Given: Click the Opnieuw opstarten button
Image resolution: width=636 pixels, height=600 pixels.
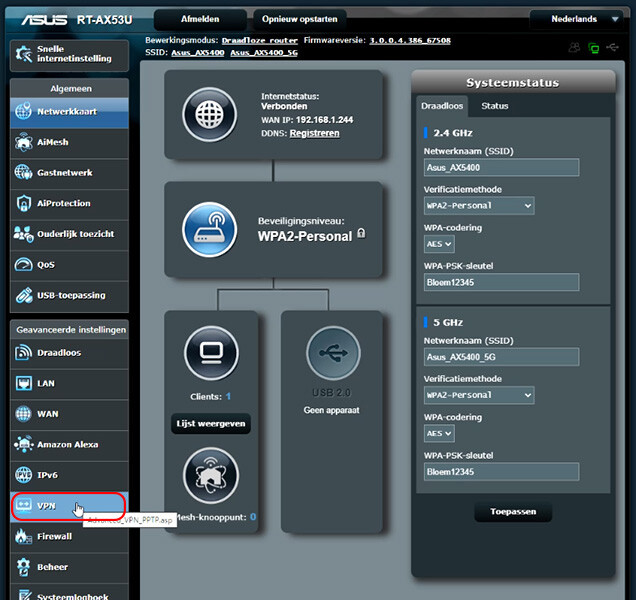Looking at the screenshot, I should coord(299,19).
